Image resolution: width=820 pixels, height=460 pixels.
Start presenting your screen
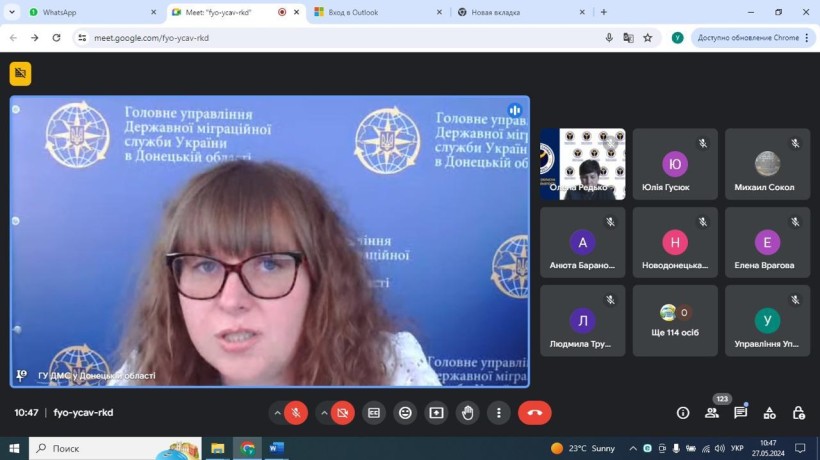tap(436, 413)
